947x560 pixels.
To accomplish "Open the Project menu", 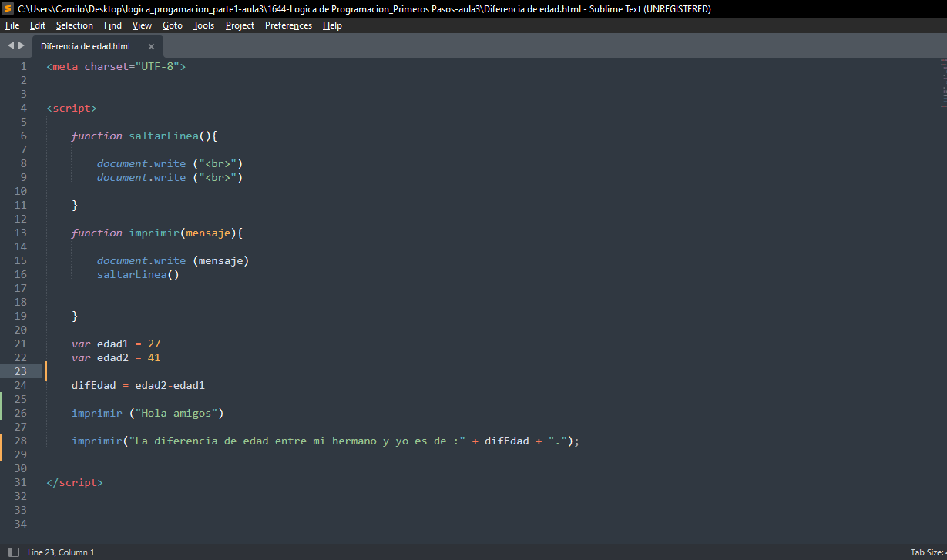I will pos(240,25).
